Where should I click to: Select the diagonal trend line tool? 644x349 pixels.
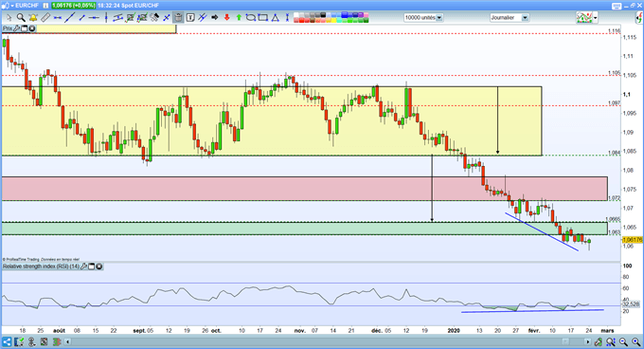(x=70, y=18)
